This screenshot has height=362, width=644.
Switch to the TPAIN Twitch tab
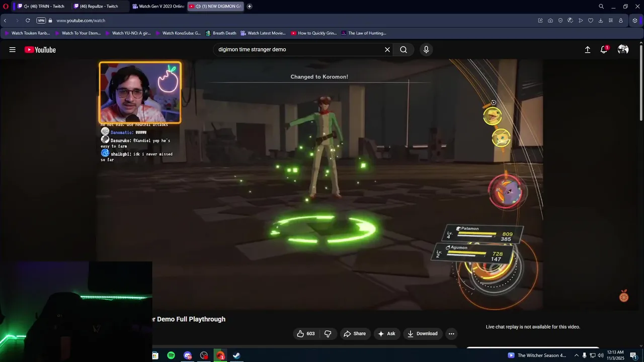[x=43, y=7]
